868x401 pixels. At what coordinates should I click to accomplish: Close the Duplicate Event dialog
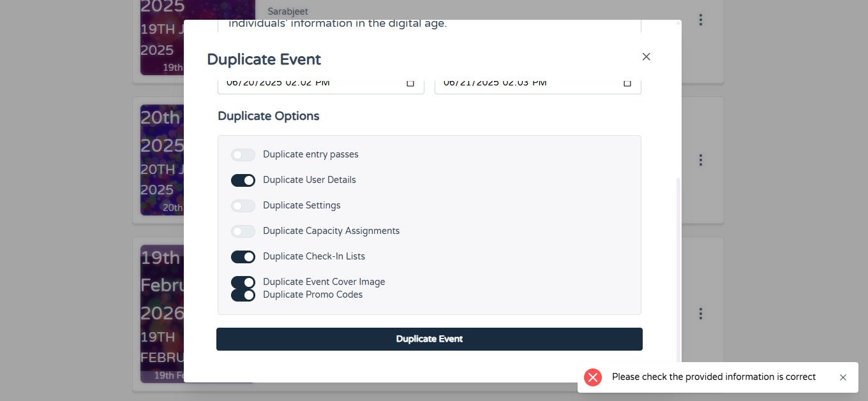[646, 57]
